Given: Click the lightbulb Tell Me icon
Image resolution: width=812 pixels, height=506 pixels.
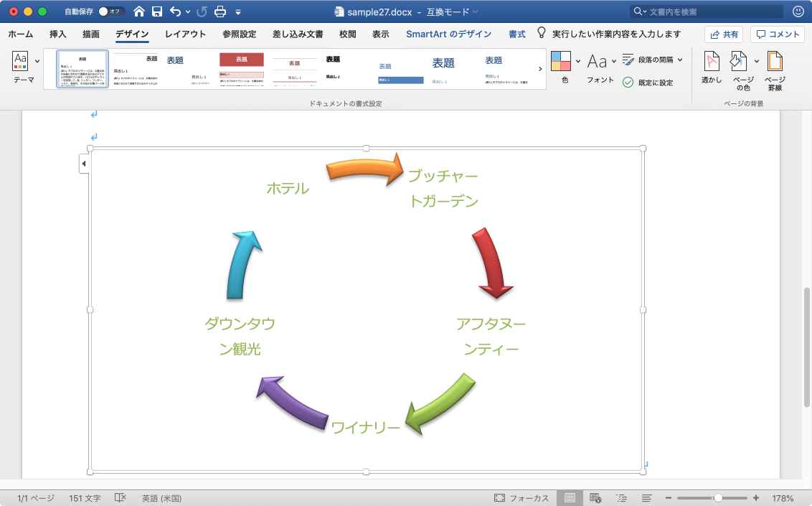Looking at the screenshot, I should click(542, 33).
